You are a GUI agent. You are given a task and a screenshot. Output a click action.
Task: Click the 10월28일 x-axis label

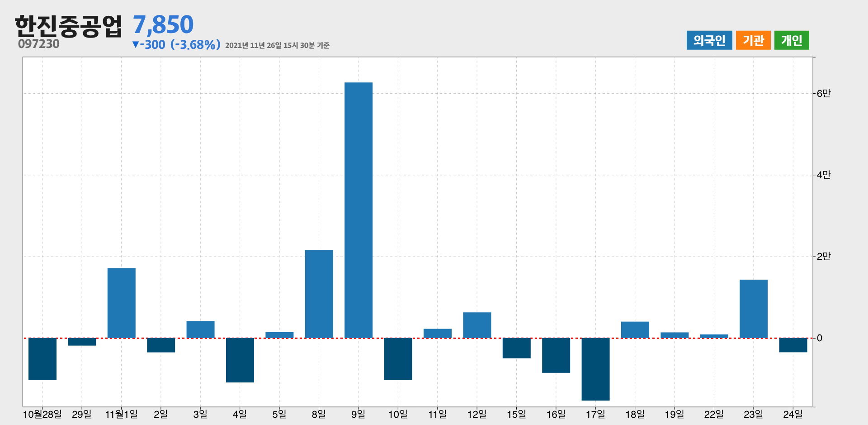(x=42, y=414)
